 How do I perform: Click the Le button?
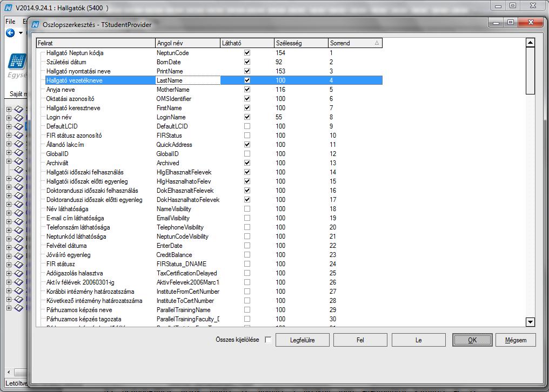(418, 340)
